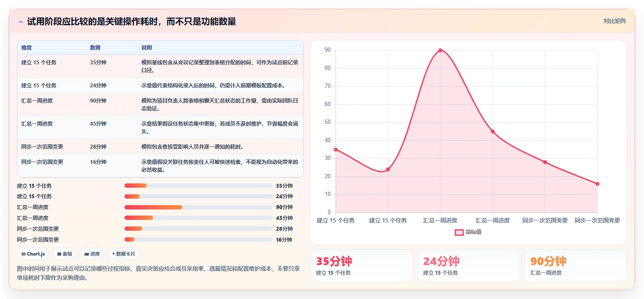Viewport: 644px width, 299px height.
Task: Click the 28分钟 progress bar
Action: [x=198, y=229]
